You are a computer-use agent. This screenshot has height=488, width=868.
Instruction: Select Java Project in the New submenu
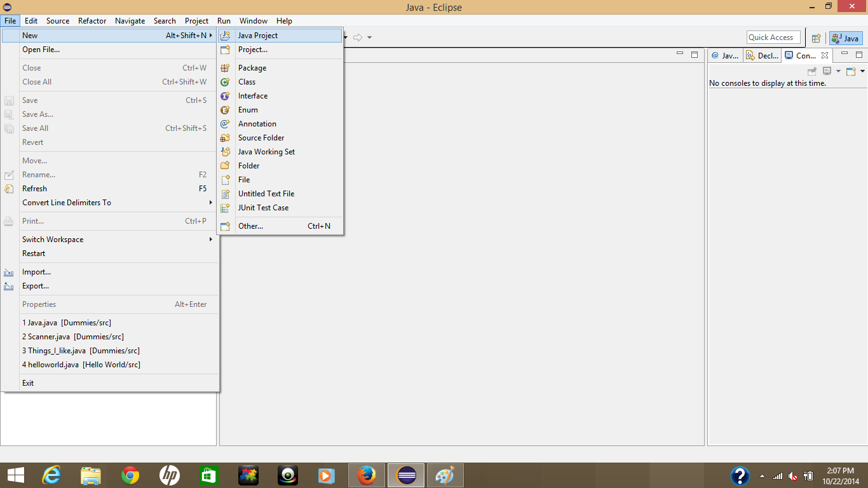pyautogui.click(x=280, y=36)
